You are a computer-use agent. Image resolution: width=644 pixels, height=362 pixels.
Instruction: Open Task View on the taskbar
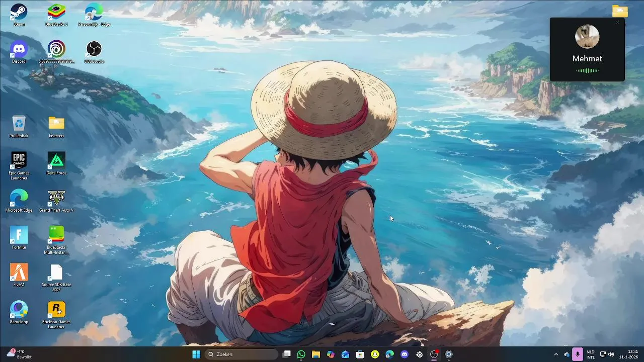click(286, 354)
